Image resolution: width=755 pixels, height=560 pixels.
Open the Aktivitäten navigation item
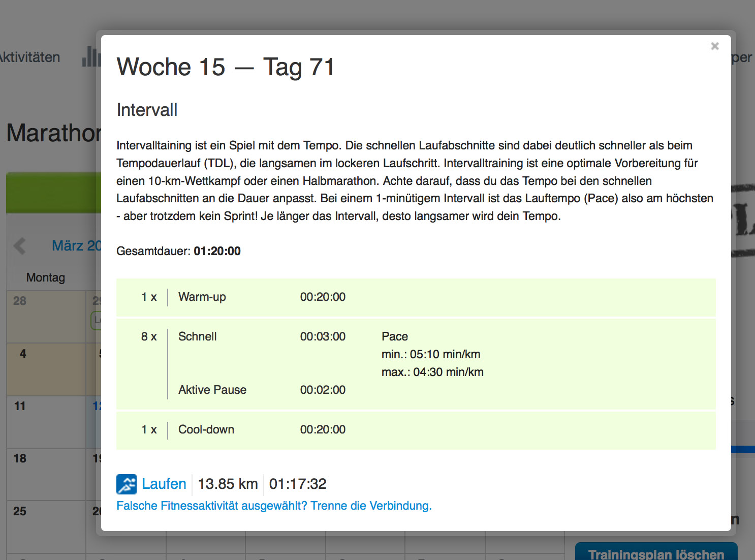tap(29, 57)
